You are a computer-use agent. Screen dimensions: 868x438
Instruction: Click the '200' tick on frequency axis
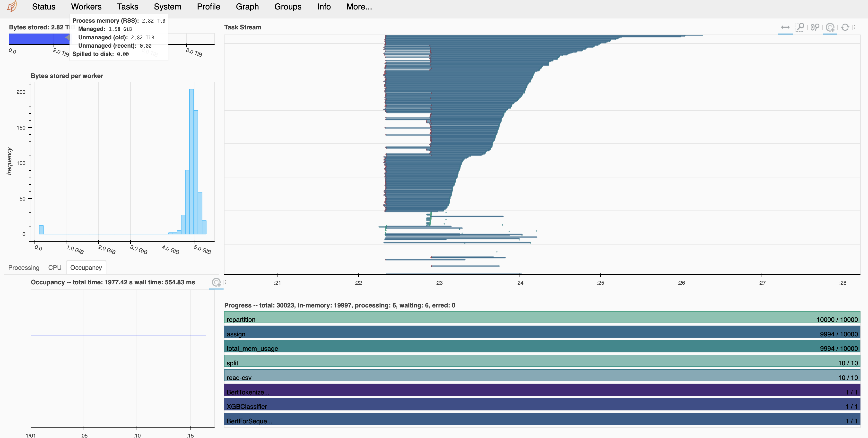(x=21, y=92)
